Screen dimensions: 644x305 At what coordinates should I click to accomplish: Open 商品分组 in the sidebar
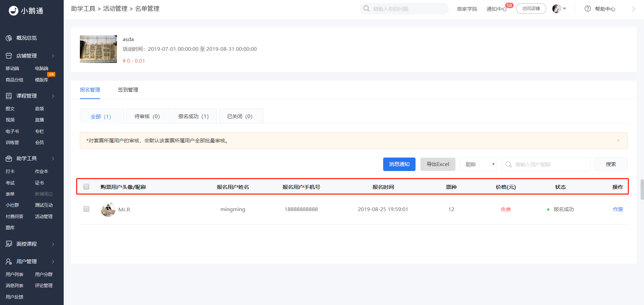click(x=14, y=80)
